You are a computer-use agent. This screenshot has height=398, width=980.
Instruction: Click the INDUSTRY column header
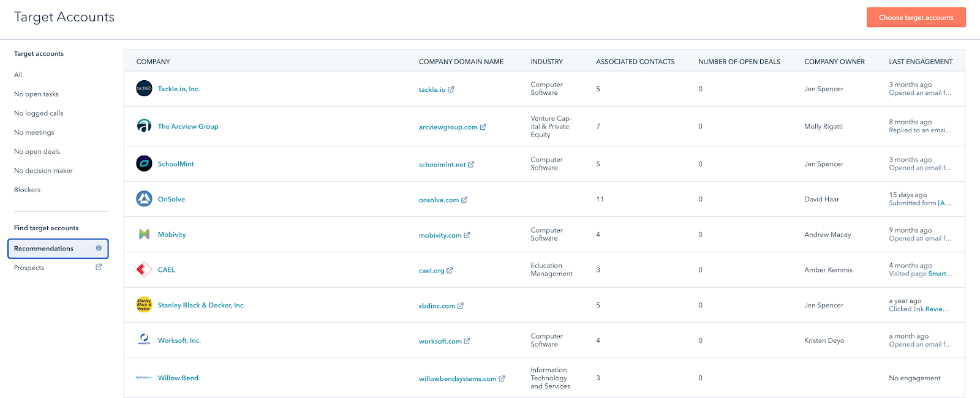coord(546,61)
